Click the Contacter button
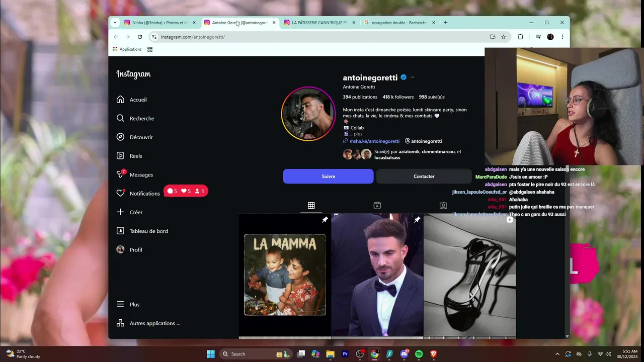The width and height of the screenshot is (644, 362). coord(424,176)
